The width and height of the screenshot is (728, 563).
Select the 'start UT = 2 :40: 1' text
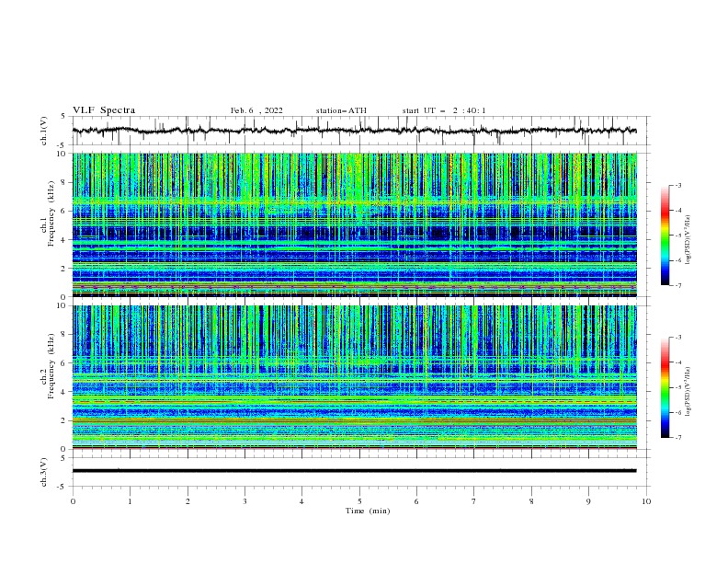pyautogui.click(x=444, y=110)
